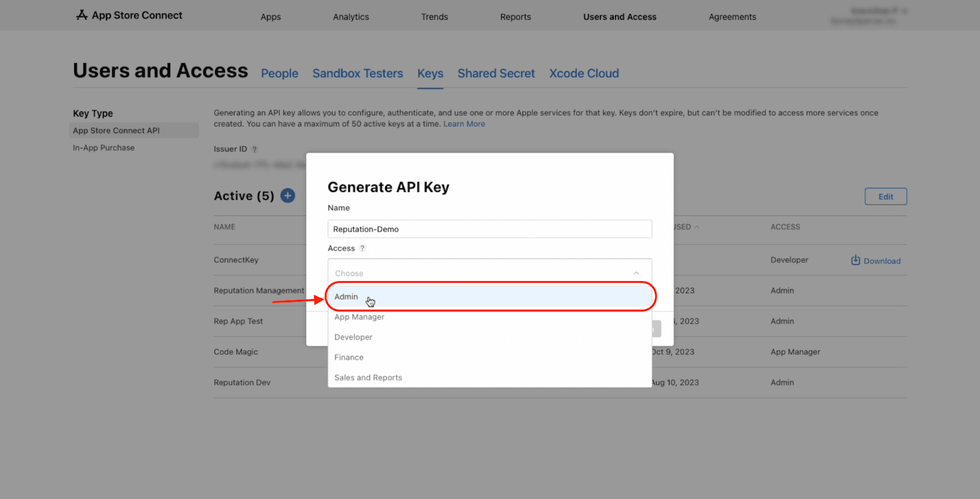
Task: Open Analytics in the top navigation
Action: point(351,17)
